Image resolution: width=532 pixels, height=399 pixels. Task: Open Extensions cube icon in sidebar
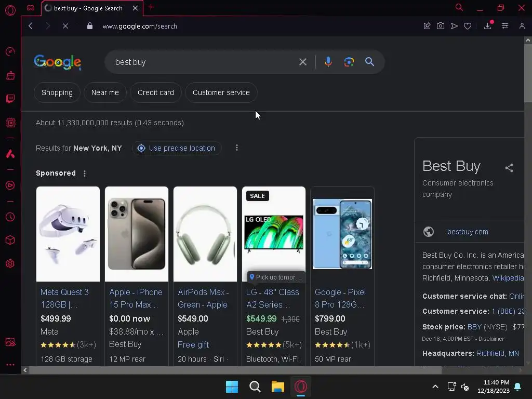[x=10, y=240]
